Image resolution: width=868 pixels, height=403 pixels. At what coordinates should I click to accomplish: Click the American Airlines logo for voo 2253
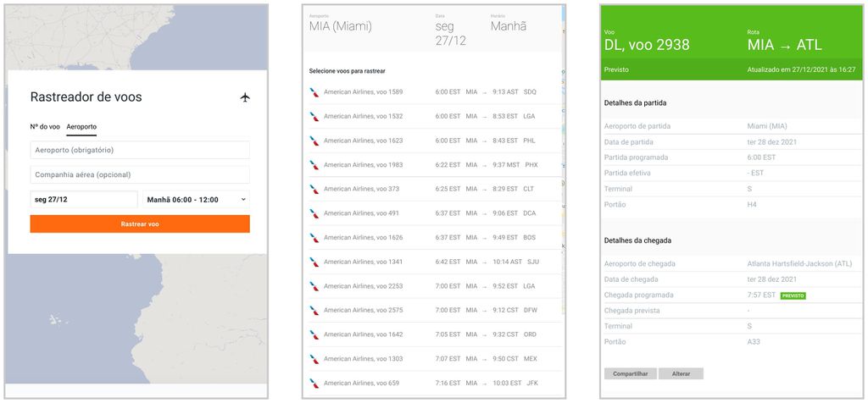[x=314, y=286]
